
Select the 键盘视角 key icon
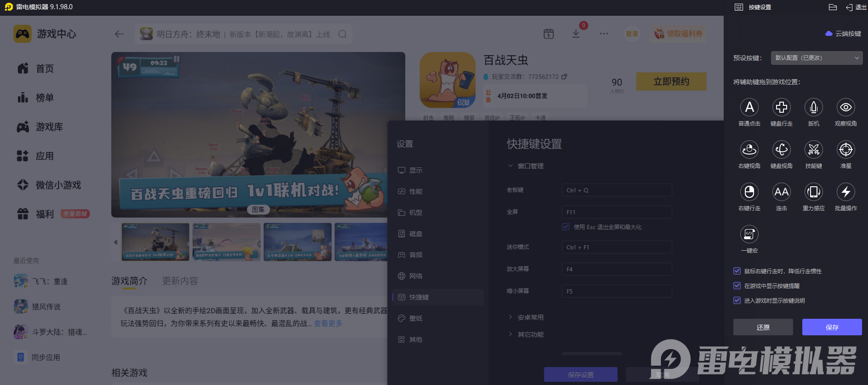(x=782, y=149)
